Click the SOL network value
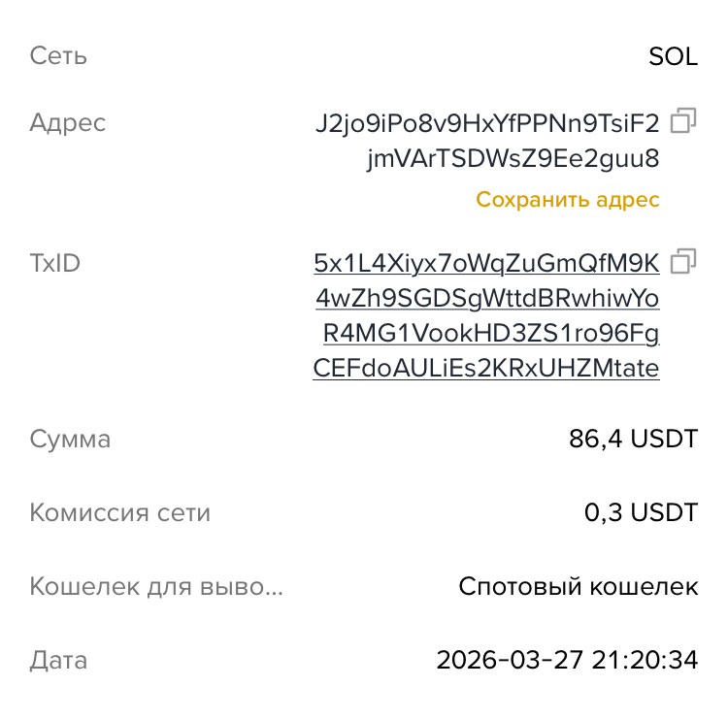Screen dimensions: 728x719 pos(673,56)
